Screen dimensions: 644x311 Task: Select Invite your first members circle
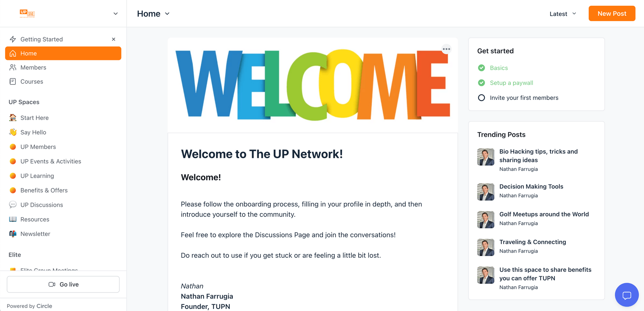click(481, 98)
